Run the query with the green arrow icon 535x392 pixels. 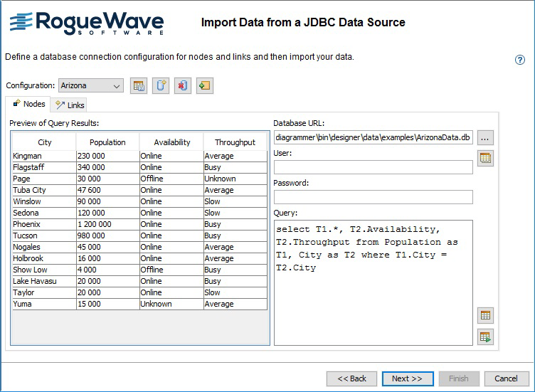tap(485, 337)
